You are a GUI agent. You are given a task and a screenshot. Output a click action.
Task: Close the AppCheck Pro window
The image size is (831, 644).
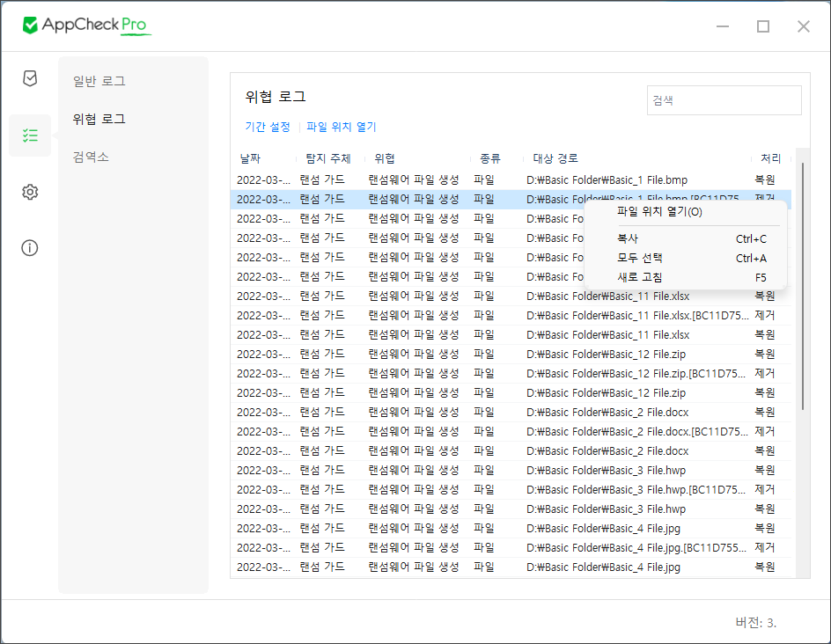803,26
